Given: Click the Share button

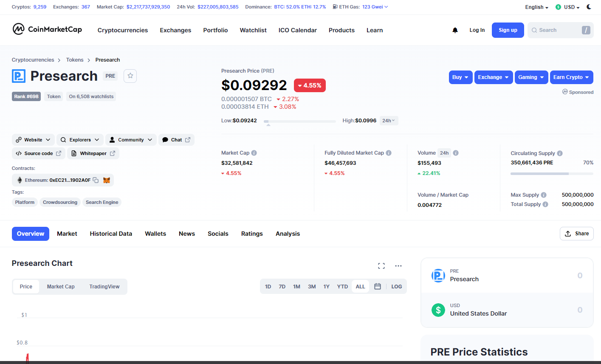Looking at the screenshot, I should coord(576,234).
